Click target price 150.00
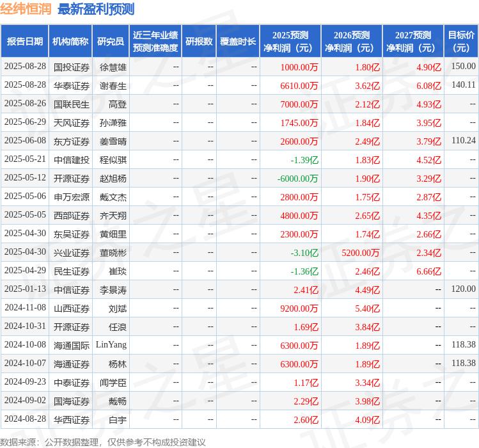The width and height of the screenshot is (479, 448). pos(464,66)
